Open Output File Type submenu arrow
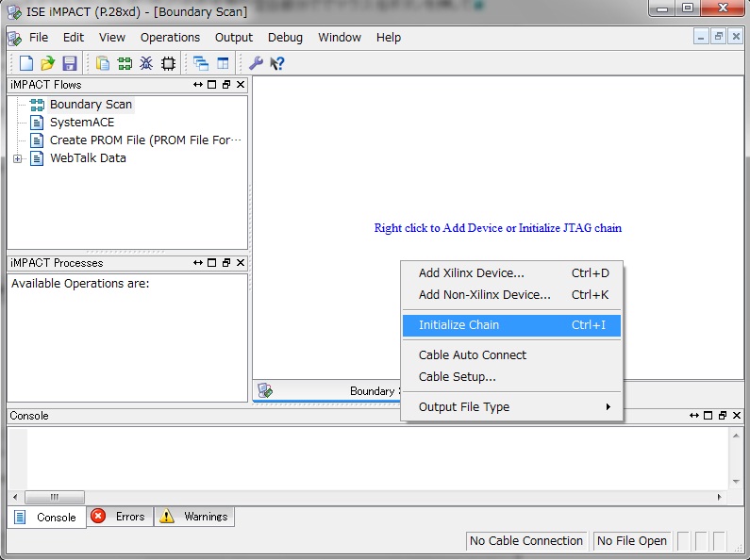 pos(608,406)
